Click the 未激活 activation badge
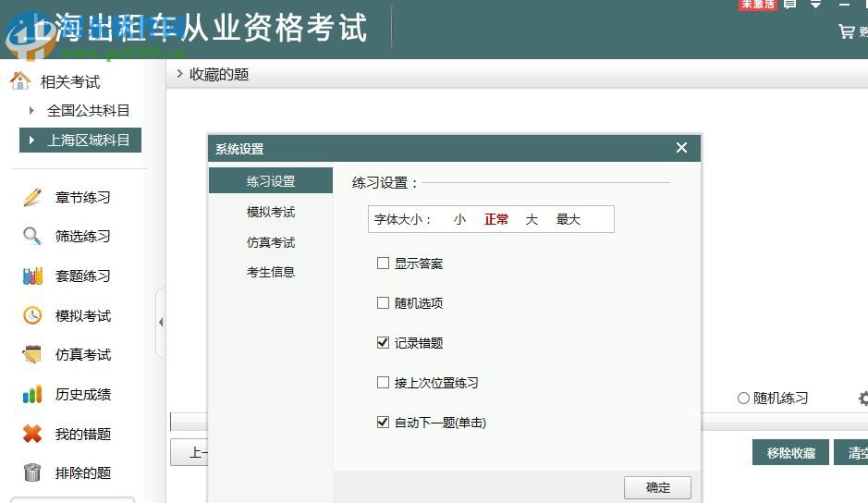The height and width of the screenshot is (503, 868). (758, 5)
